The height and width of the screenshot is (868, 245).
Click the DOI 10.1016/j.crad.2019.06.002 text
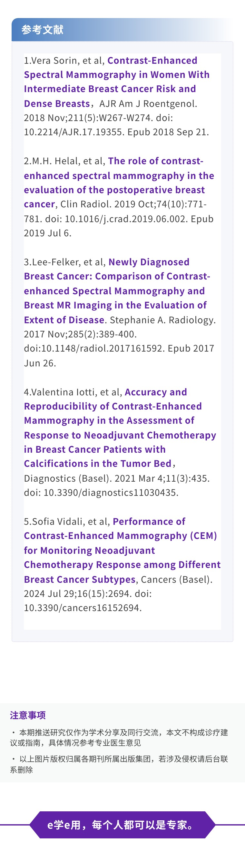pyautogui.click(x=125, y=219)
